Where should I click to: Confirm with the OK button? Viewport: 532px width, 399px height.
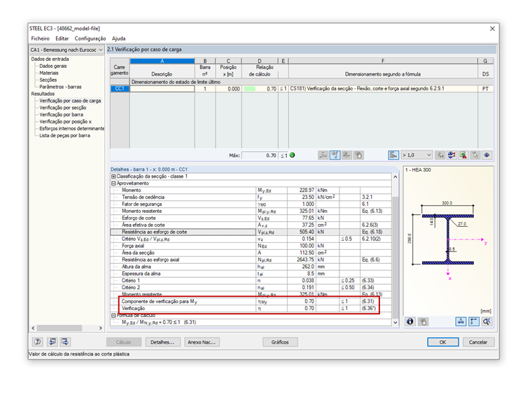(x=443, y=342)
